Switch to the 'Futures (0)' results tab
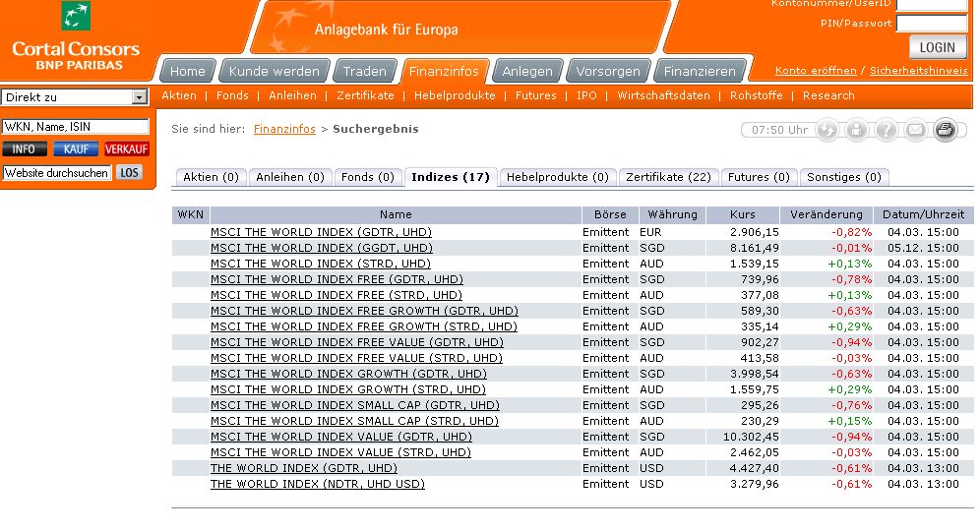 (x=759, y=177)
